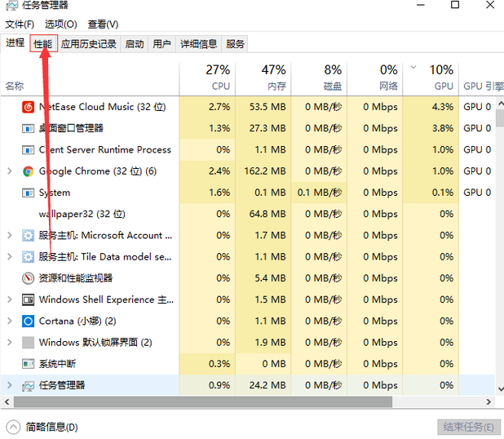
Task: Click the 桌面窗口管理器 process icon
Action: (29, 128)
